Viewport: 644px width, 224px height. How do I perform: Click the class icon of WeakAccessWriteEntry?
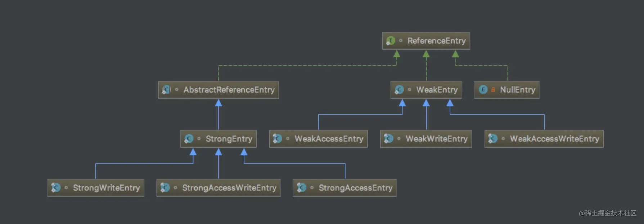point(492,139)
